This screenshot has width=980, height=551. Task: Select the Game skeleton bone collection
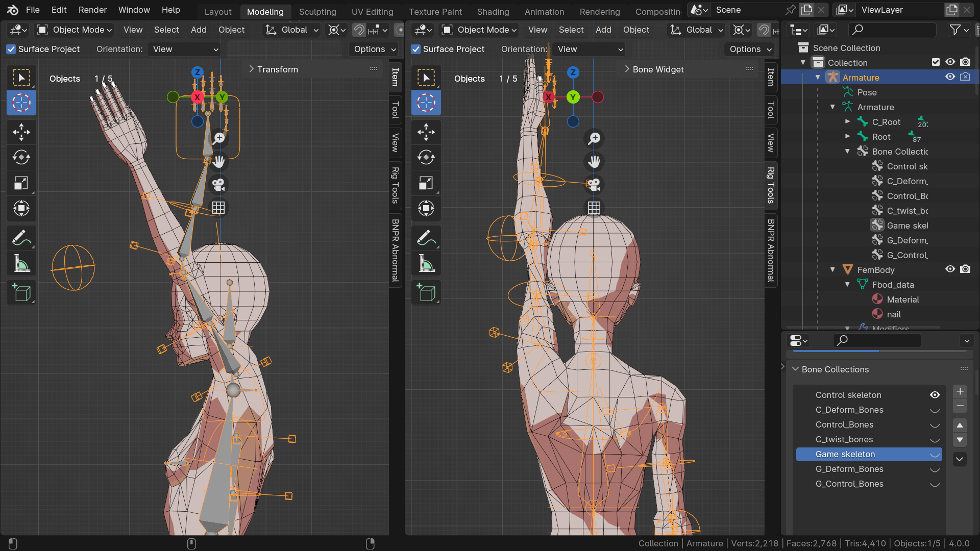click(x=868, y=454)
